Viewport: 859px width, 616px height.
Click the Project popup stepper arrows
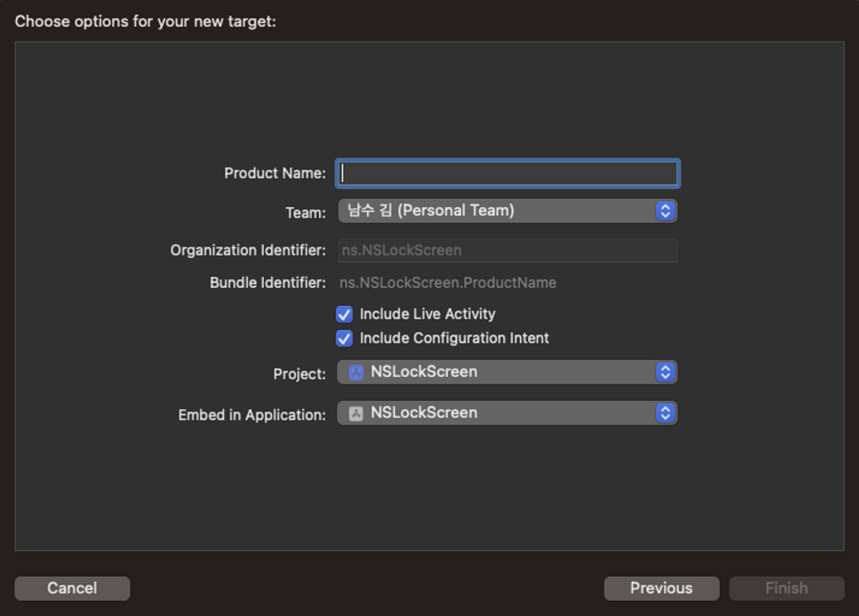coord(665,372)
